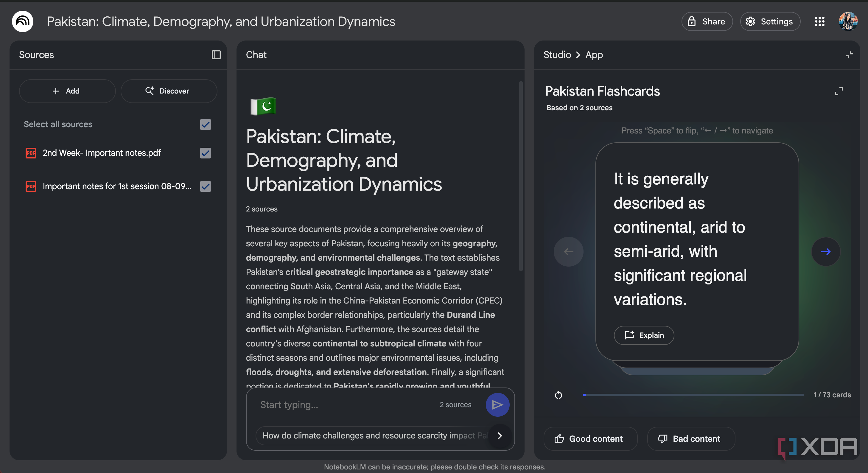Click the NotebookLM logo icon
Viewport: 868px width, 473px height.
(23, 21)
